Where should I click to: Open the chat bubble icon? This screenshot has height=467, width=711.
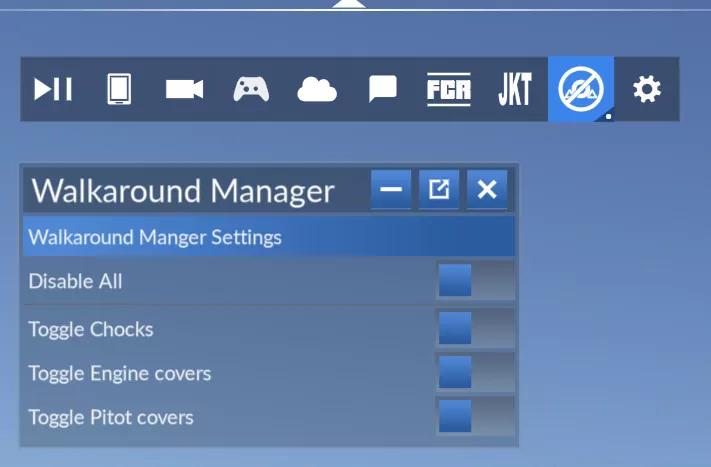point(382,89)
